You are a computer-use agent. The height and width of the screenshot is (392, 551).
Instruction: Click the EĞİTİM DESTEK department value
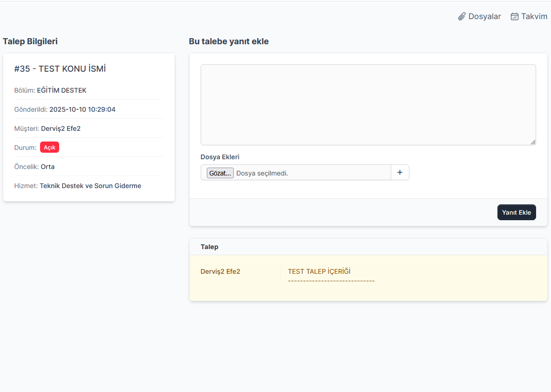(61, 90)
